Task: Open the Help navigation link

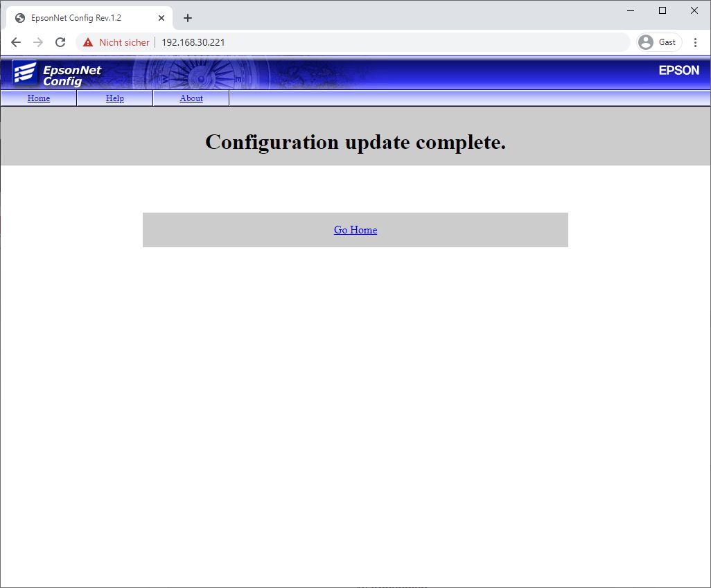Action: tap(115, 98)
